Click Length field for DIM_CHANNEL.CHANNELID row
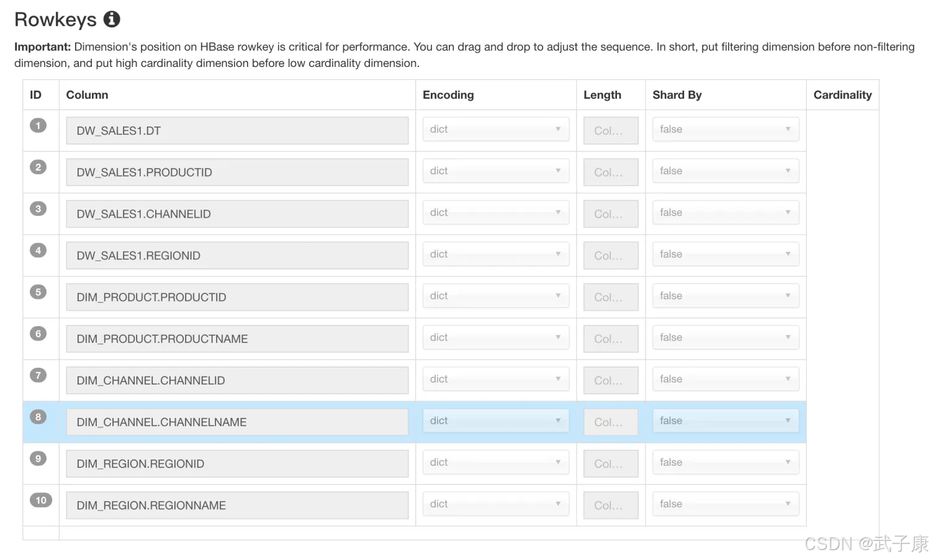The width and height of the screenshot is (931, 560). [610, 380]
